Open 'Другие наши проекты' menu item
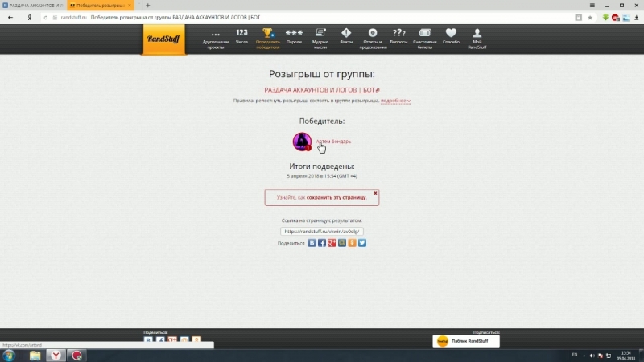Viewport: 644px width, 362px height. pyautogui.click(x=216, y=39)
